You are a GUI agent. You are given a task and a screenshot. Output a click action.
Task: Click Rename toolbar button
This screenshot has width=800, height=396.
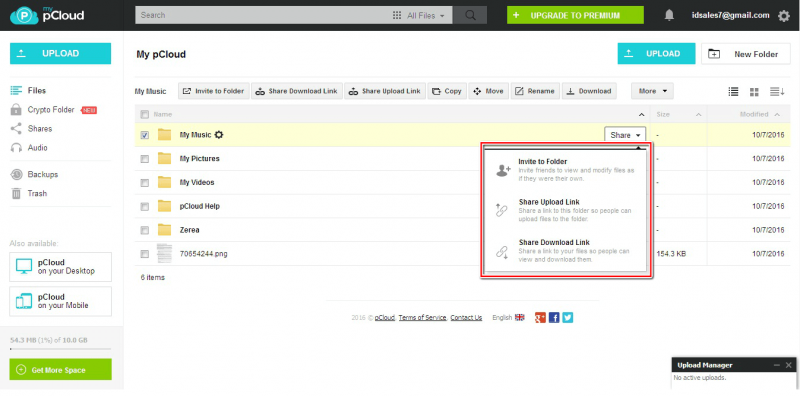535,91
